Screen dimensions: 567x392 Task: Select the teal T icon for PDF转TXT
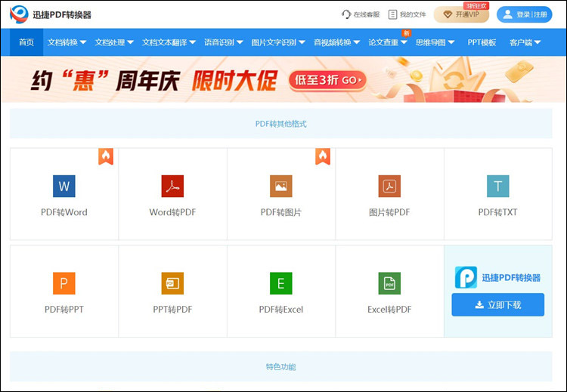[x=498, y=186]
